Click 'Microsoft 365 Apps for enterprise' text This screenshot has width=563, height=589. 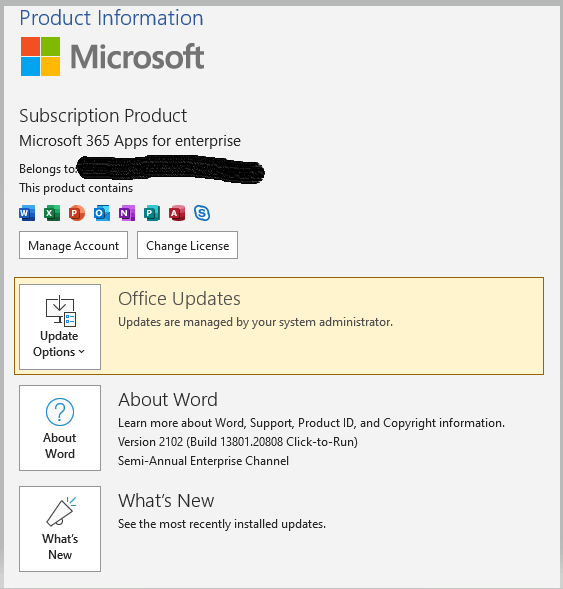pyautogui.click(x=130, y=141)
